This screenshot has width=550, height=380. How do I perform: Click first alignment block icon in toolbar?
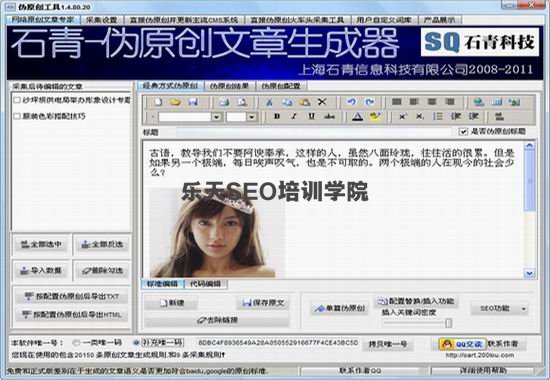click(396, 102)
